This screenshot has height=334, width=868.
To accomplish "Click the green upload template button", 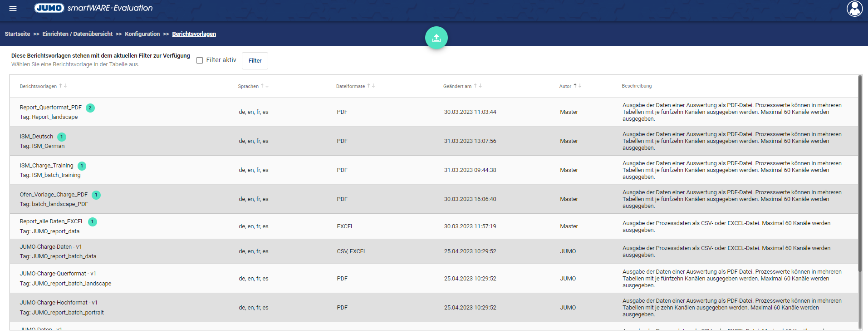I will 436,38.
